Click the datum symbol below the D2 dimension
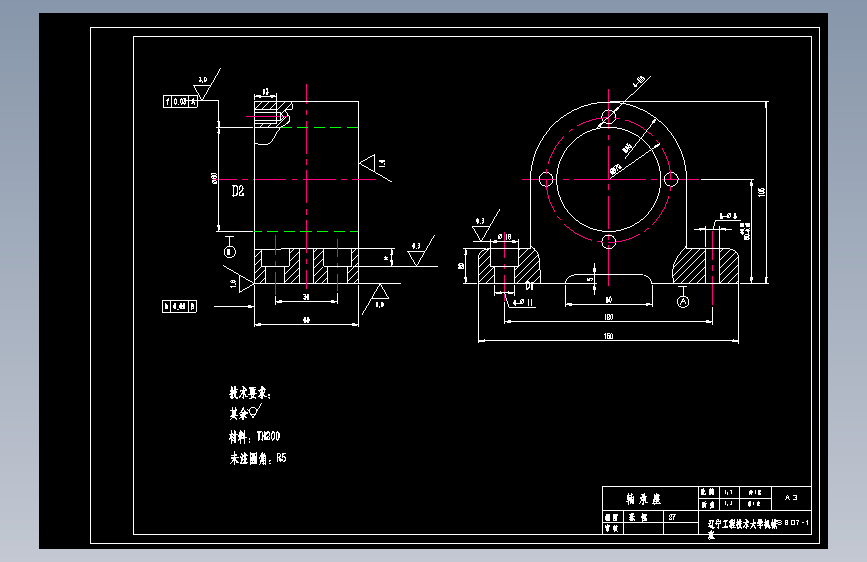This screenshot has height=562, width=867. 229,247
